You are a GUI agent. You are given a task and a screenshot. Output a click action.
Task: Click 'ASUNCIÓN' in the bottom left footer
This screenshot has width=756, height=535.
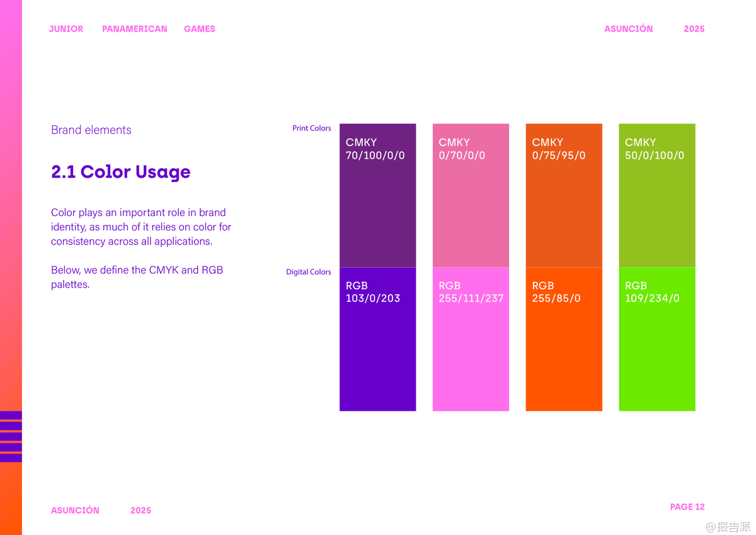tap(75, 510)
